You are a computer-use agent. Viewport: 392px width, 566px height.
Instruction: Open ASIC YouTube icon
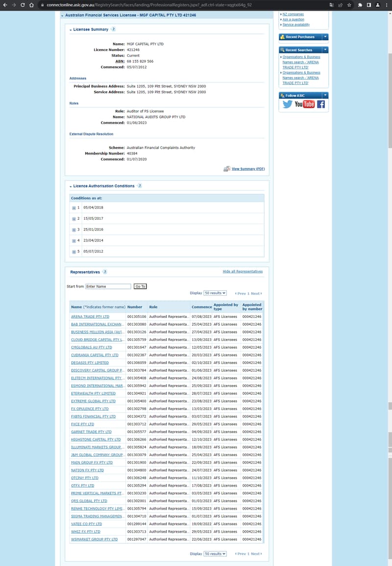pyautogui.click(x=305, y=104)
